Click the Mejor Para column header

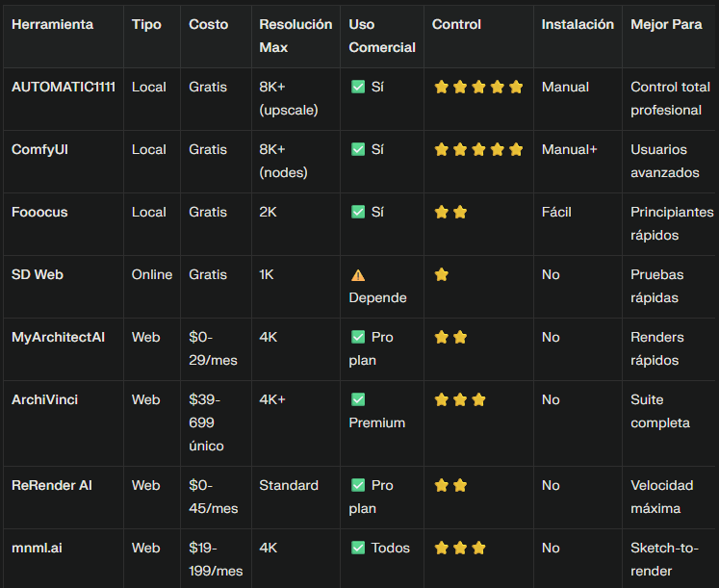666,24
